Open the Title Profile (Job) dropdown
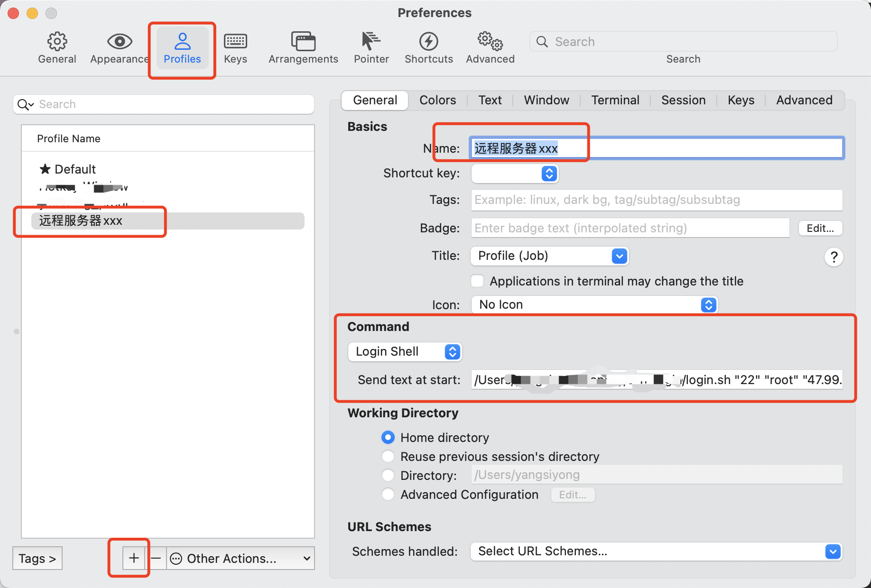This screenshot has width=871, height=588. point(549,256)
